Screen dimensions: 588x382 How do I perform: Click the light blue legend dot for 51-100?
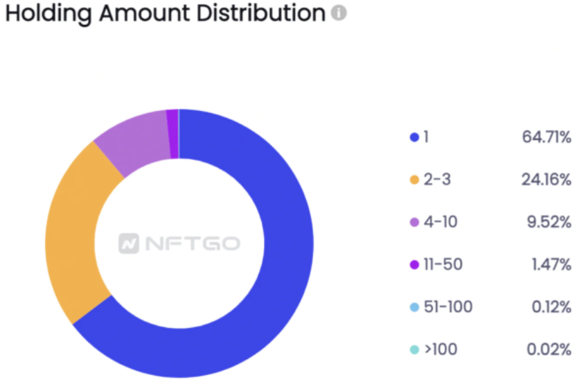click(415, 307)
